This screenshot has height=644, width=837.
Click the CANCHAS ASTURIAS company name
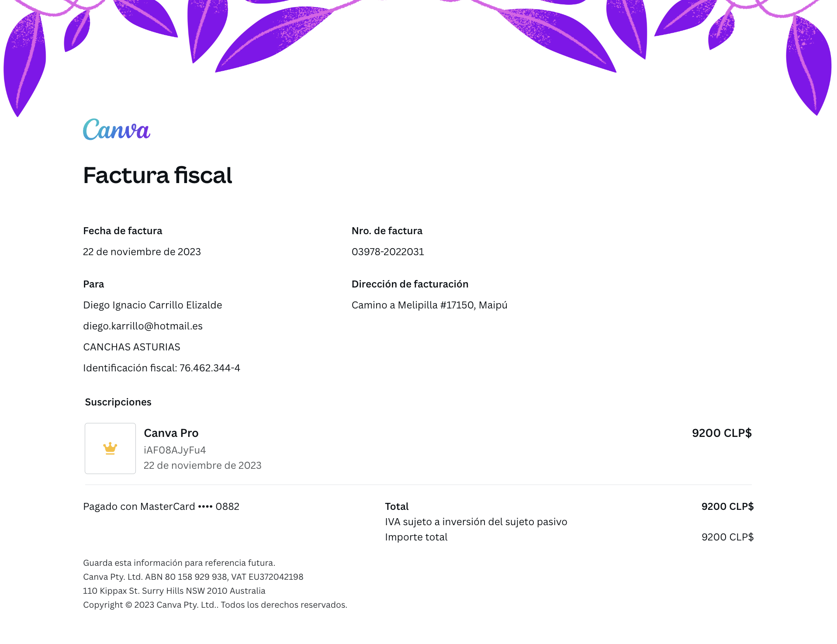[x=131, y=347]
